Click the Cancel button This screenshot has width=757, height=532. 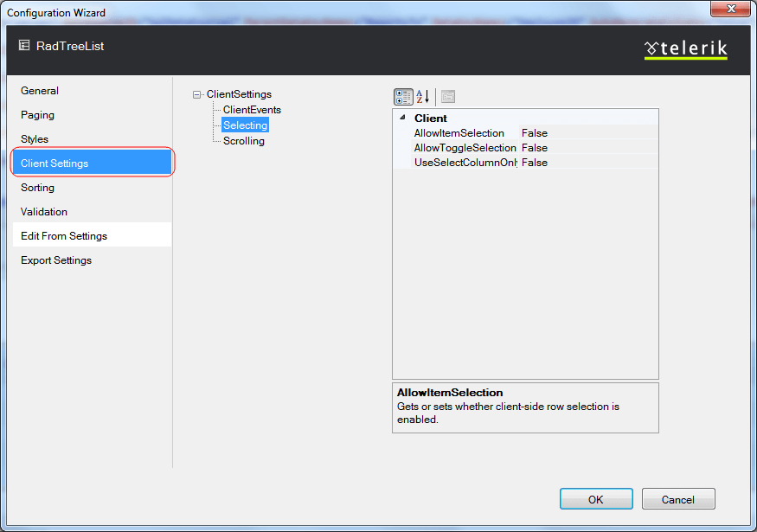[x=678, y=499]
